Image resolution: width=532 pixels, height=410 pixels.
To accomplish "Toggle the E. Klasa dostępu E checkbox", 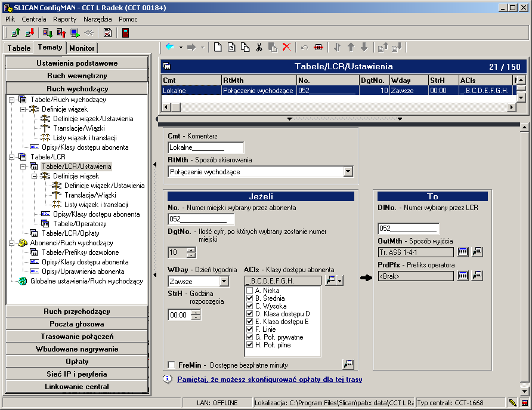I will (250, 322).
